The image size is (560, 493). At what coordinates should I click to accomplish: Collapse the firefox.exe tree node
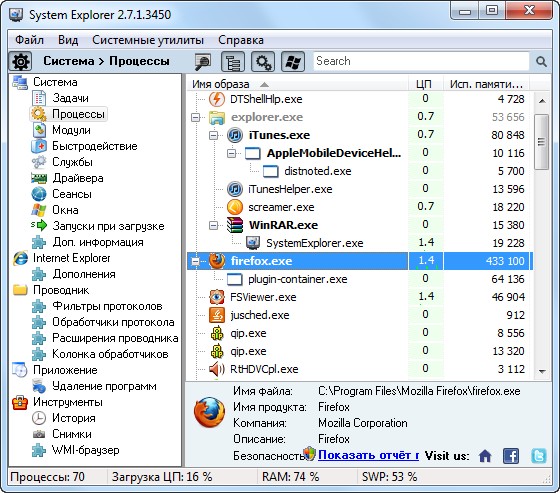click(x=195, y=262)
